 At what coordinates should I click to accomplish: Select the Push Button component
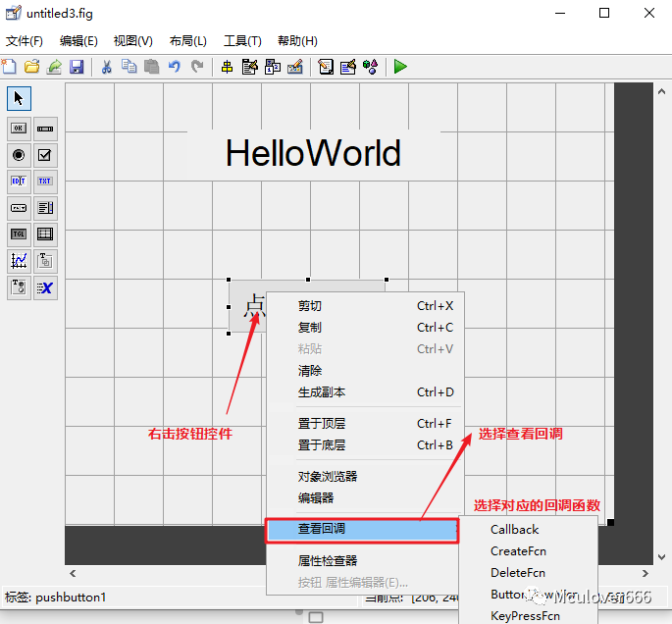click(x=19, y=129)
